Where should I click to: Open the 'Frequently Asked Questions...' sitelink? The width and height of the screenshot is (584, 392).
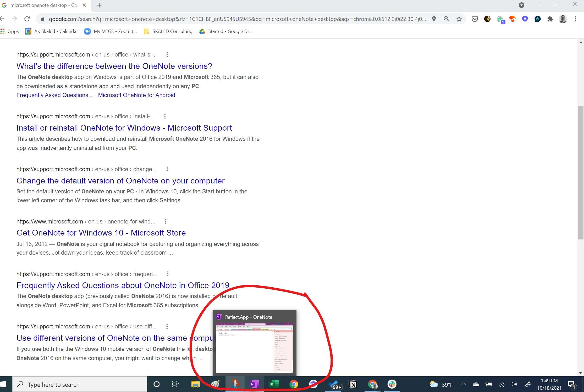click(54, 95)
